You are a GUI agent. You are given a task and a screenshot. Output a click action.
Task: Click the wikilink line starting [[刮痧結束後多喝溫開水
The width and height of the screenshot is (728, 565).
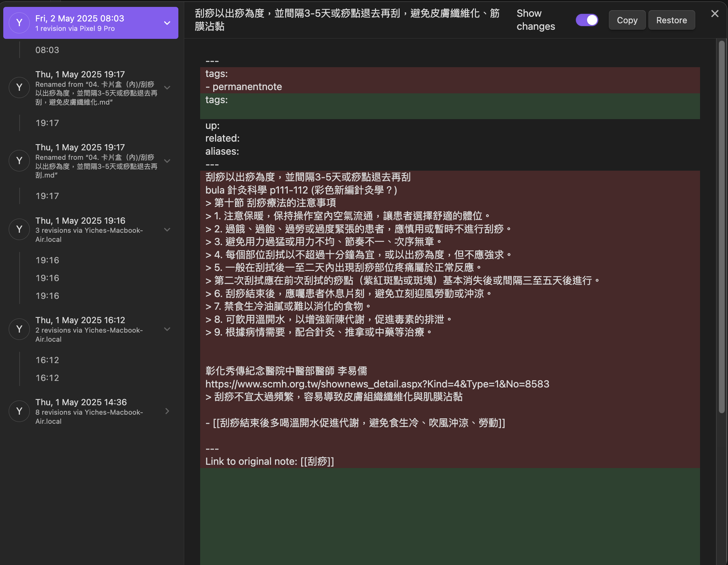click(355, 423)
